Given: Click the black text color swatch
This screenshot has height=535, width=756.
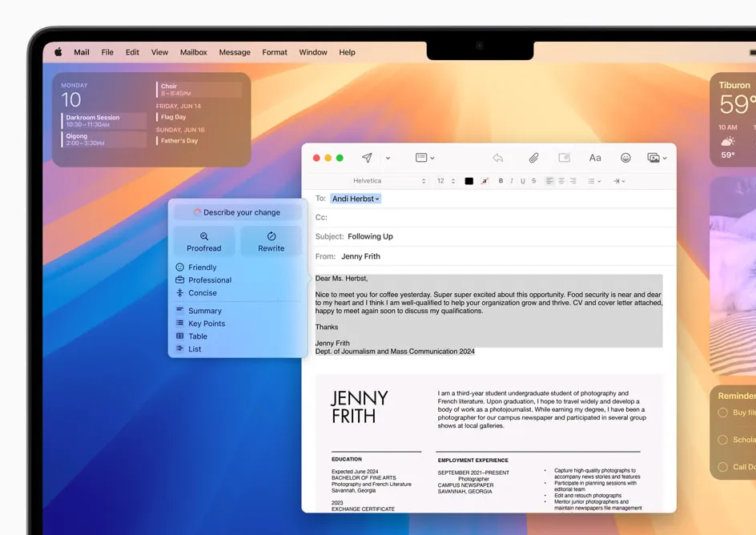Looking at the screenshot, I should point(469,181).
